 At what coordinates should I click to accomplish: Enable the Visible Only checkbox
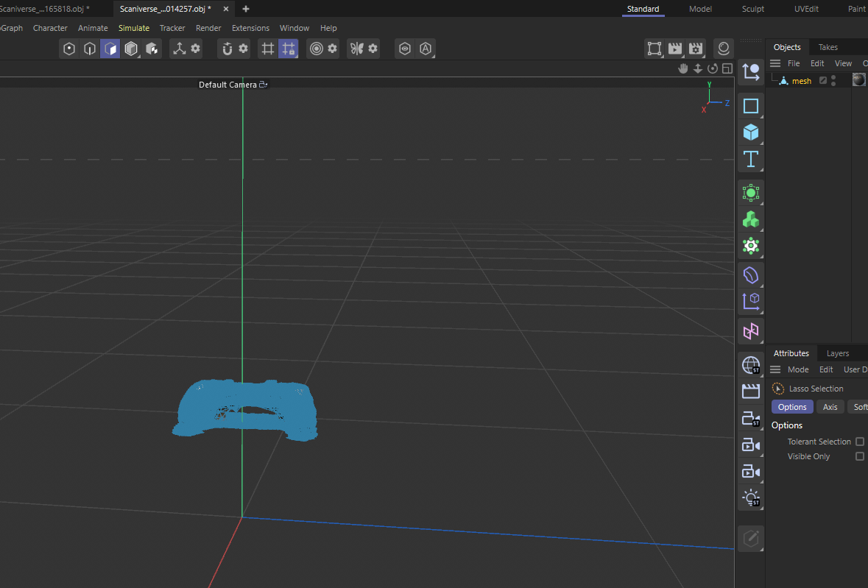860,456
